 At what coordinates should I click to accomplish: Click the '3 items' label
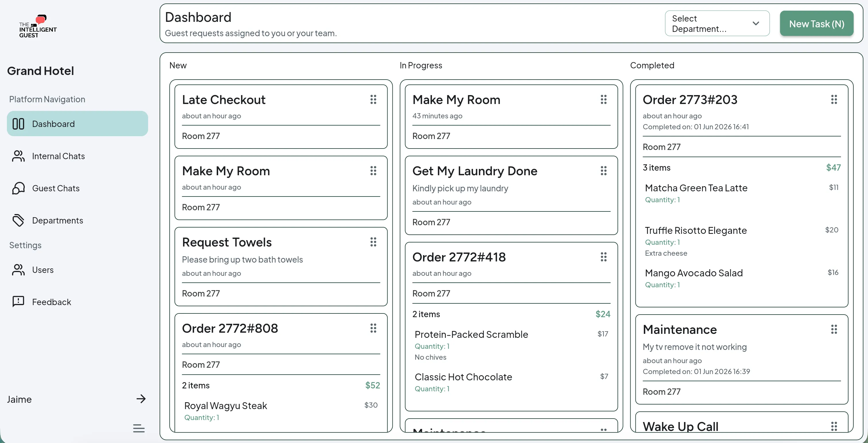coord(656,167)
